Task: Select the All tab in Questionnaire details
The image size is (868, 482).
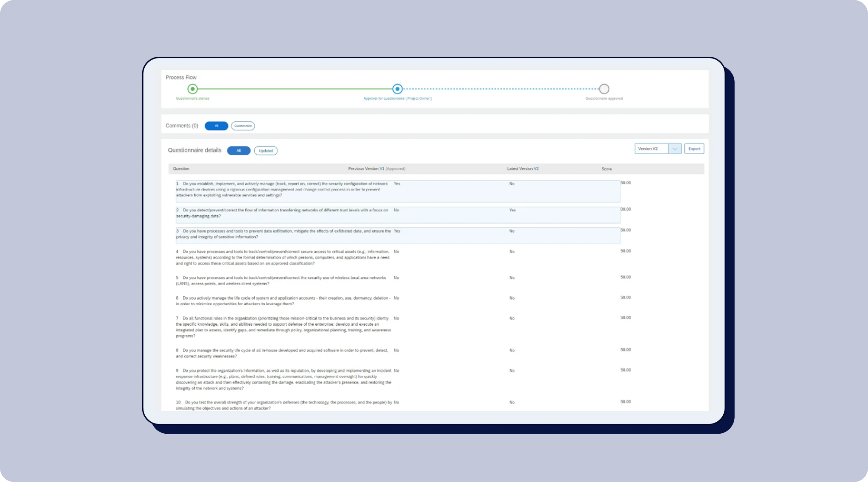Action: [239, 151]
